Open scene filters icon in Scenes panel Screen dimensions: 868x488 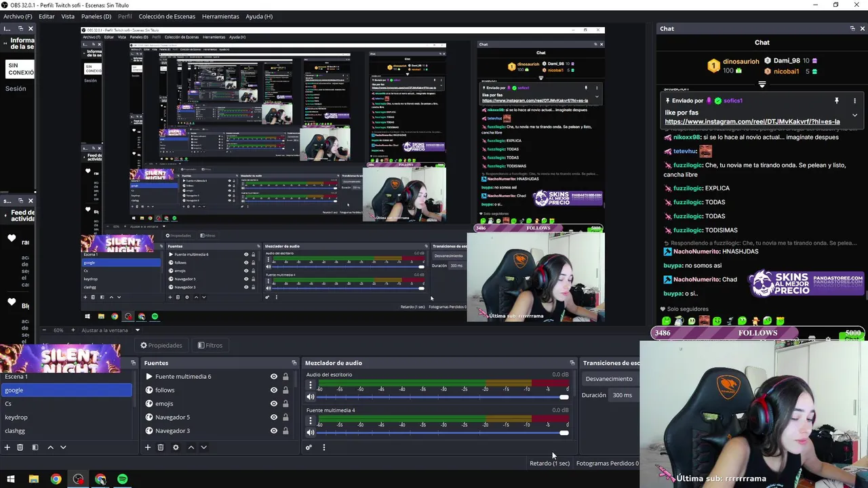point(35,447)
